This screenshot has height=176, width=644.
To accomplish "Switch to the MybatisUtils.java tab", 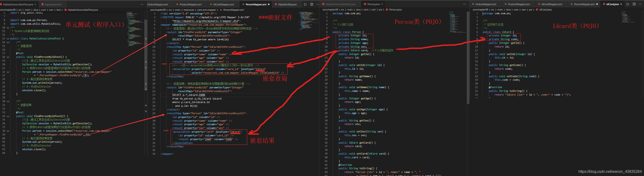I will 287,4.
